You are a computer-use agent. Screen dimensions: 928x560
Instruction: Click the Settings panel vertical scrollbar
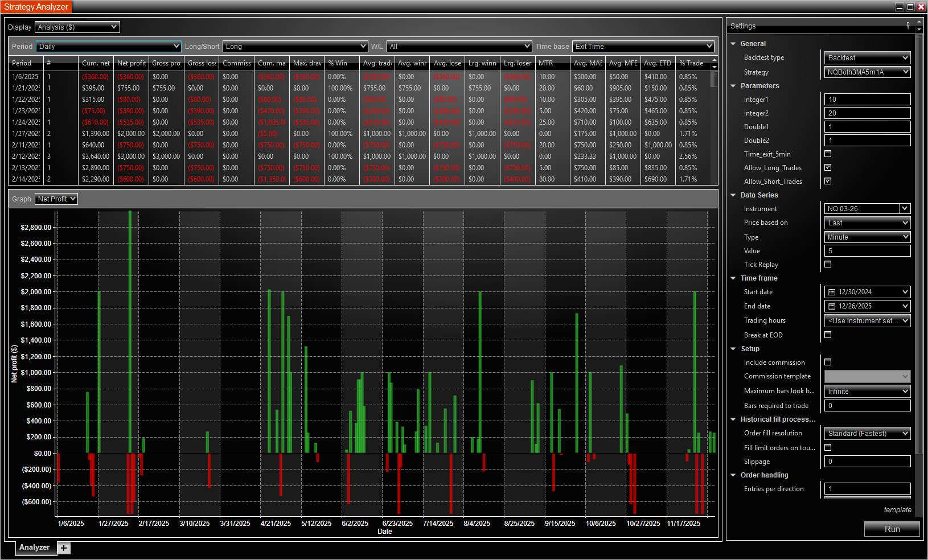coord(918,245)
